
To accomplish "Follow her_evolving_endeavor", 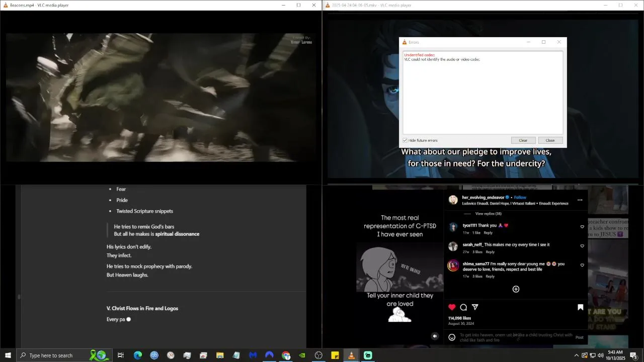I will (x=520, y=198).
